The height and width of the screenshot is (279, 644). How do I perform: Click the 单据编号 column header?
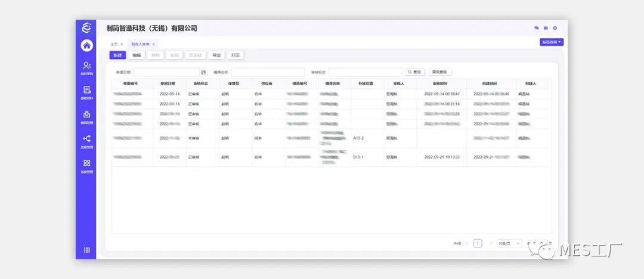pos(131,84)
